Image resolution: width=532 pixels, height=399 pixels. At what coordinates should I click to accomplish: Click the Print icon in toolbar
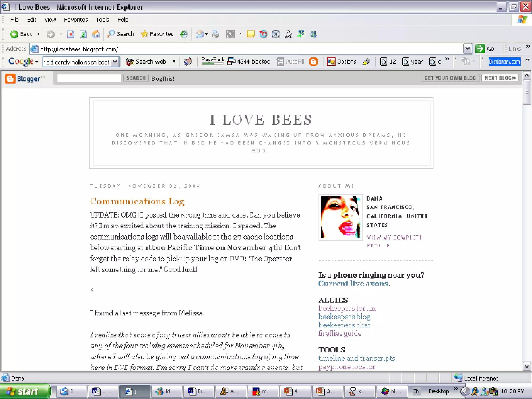pyautogui.click(x=216, y=34)
